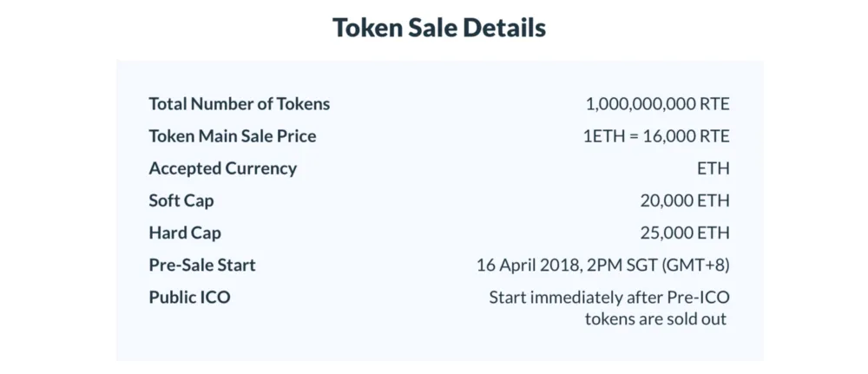868x374 pixels.
Task: Click the Token Sale Details heading
Action: [439, 28]
